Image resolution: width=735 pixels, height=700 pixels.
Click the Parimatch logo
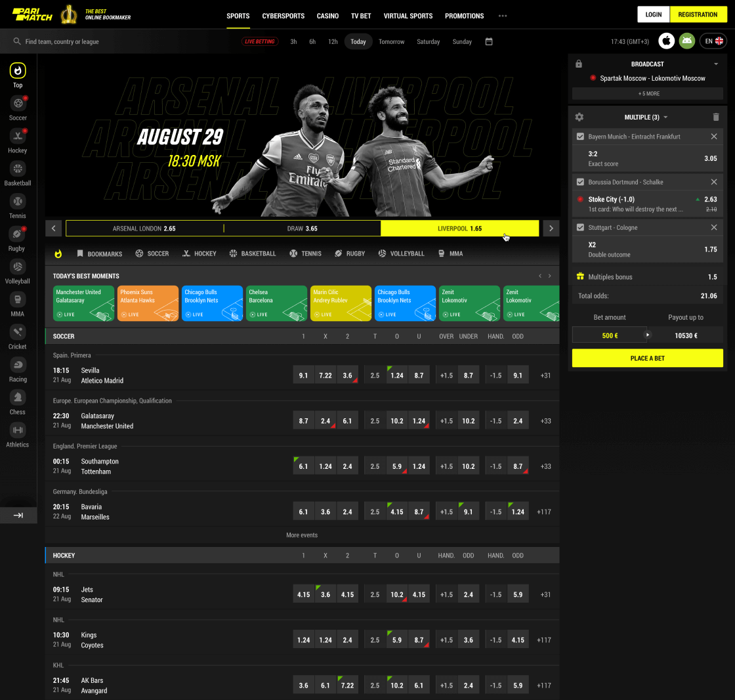click(32, 14)
